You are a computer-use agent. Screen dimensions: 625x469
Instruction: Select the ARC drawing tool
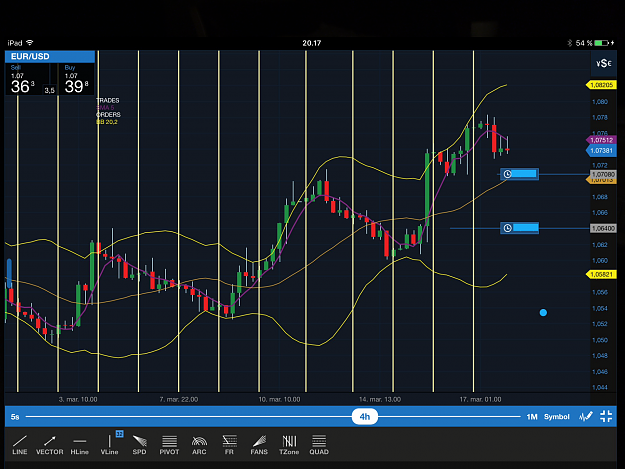point(199,445)
